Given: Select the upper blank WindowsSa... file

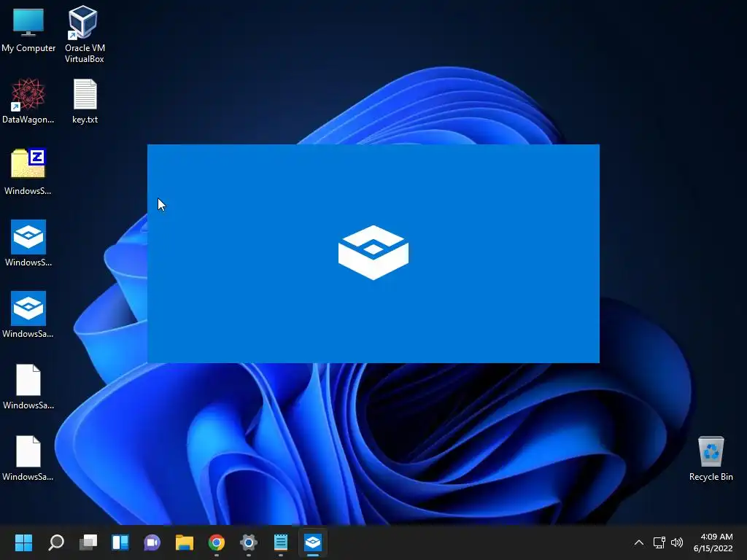Looking at the screenshot, I should coord(28,386).
